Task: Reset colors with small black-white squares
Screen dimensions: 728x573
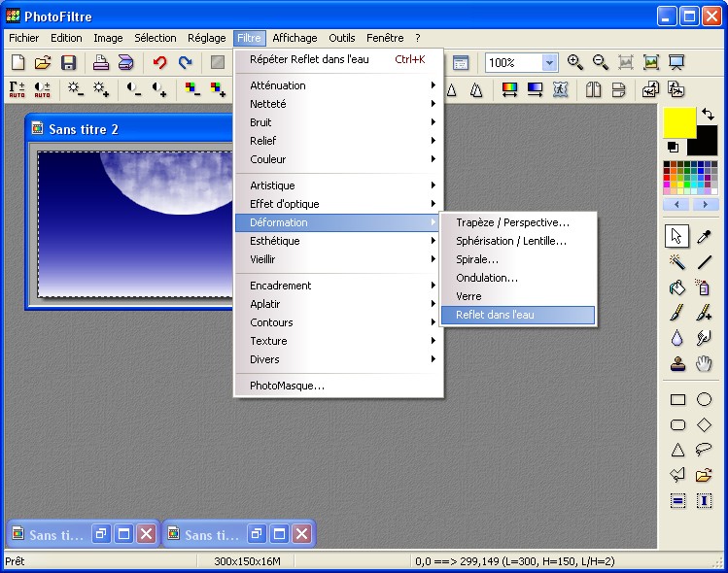Action: point(673,148)
